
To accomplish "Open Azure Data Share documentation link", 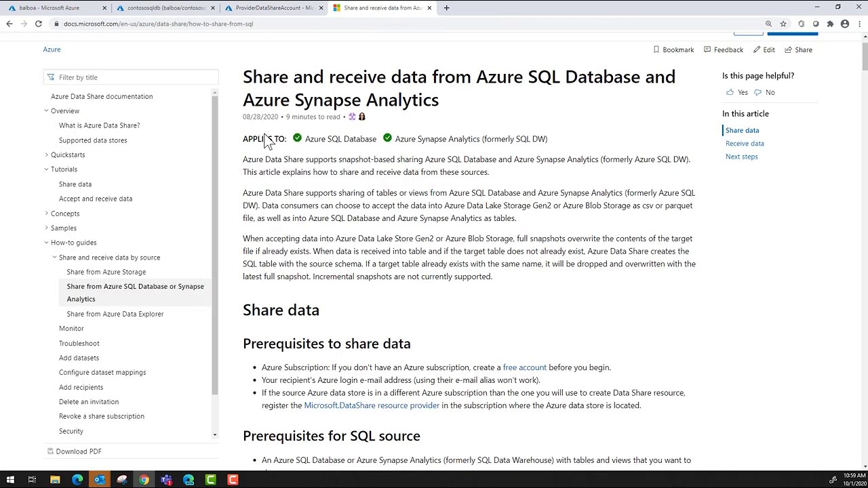I will pyautogui.click(x=102, y=96).
